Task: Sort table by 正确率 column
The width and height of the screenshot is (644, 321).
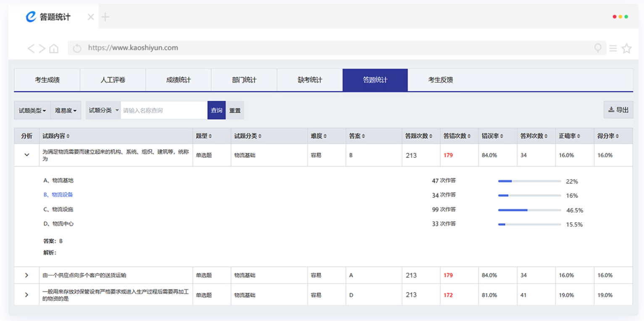Action: (x=569, y=136)
